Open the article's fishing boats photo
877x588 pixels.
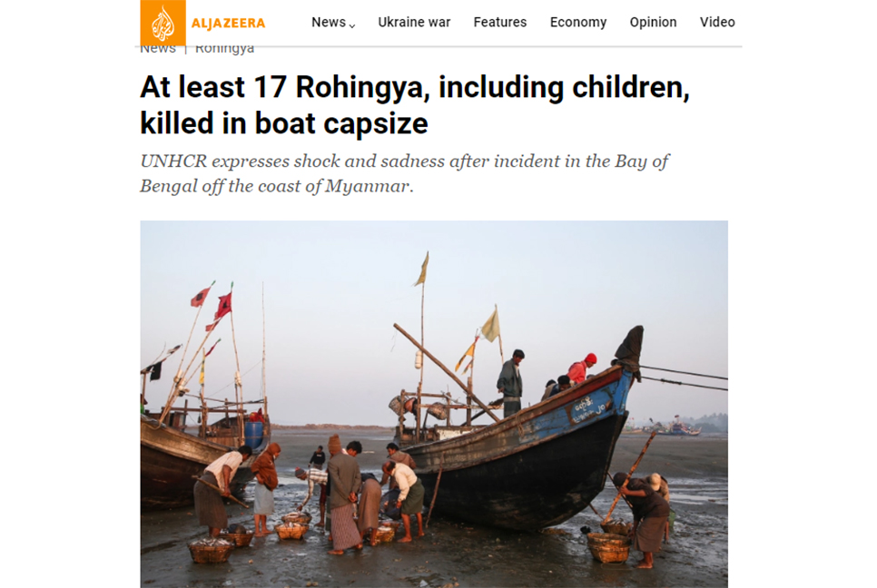click(x=434, y=404)
